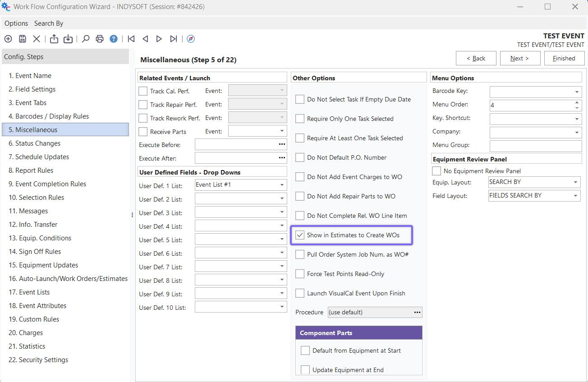Click the Next > button
The image size is (588, 382).
[x=519, y=58]
